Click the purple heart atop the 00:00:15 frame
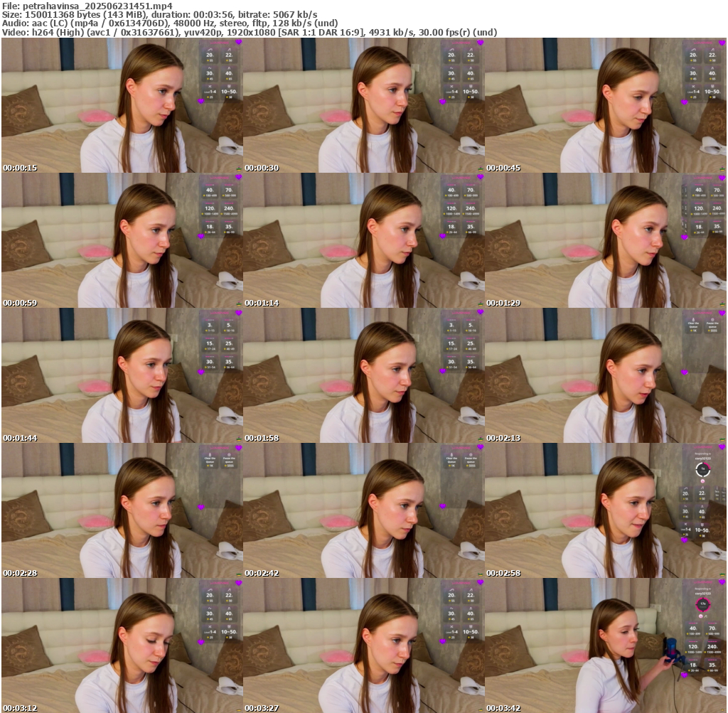 pyautogui.click(x=238, y=43)
